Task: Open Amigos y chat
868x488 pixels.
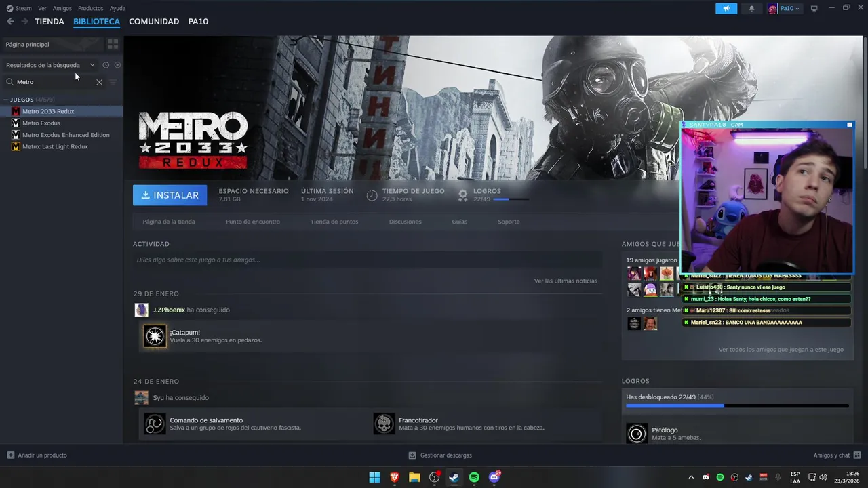Action: (x=837, y=455)
